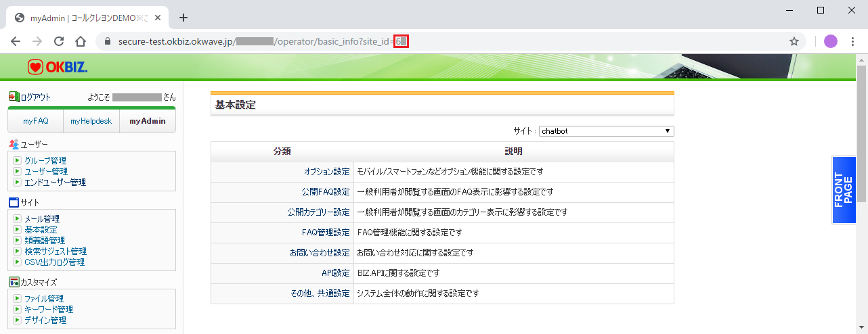Screen dimensions: 868x334
Task: Click the logout door icon
Action: pos(14,97)
